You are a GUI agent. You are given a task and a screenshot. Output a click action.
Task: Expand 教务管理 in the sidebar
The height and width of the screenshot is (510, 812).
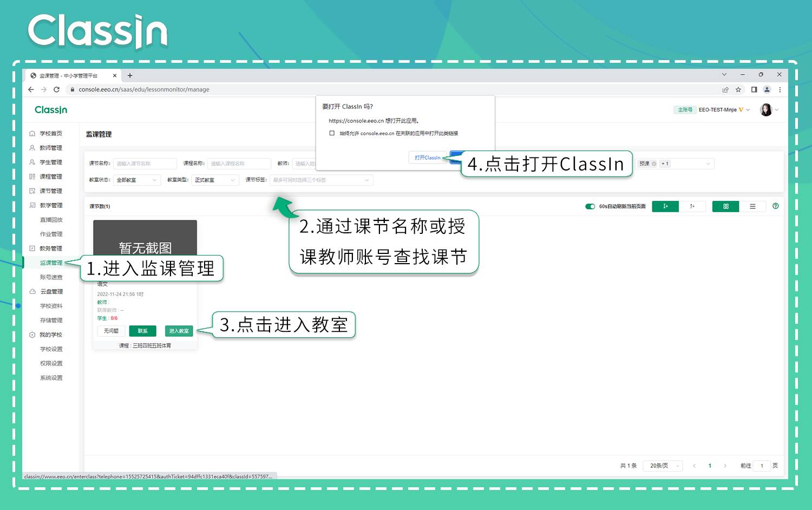[x=51, y=249]
